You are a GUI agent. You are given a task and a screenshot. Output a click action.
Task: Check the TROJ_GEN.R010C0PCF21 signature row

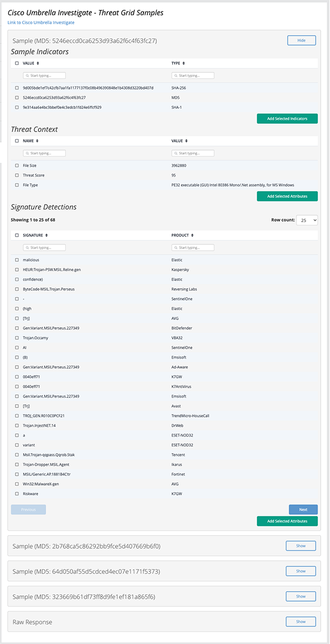pos(17,416)
